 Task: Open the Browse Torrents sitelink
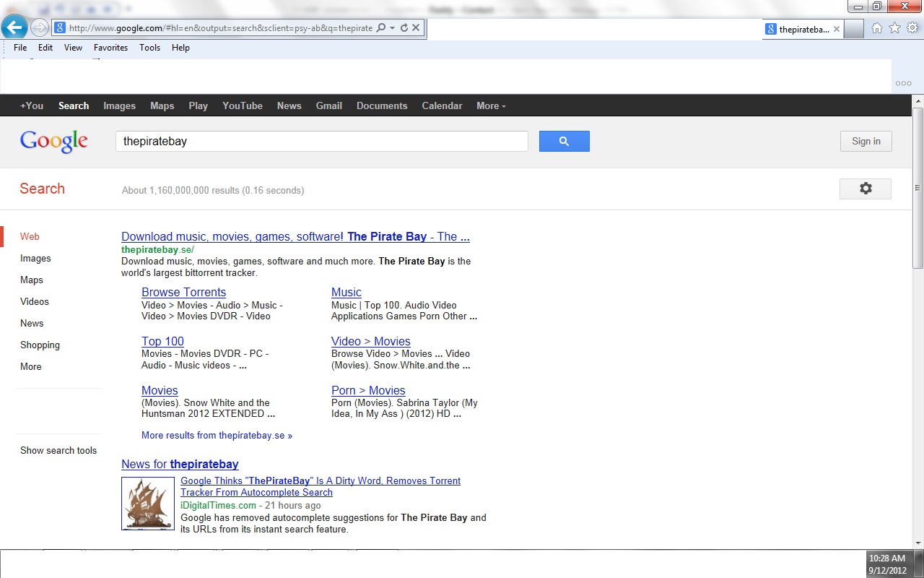click(183, 292)
